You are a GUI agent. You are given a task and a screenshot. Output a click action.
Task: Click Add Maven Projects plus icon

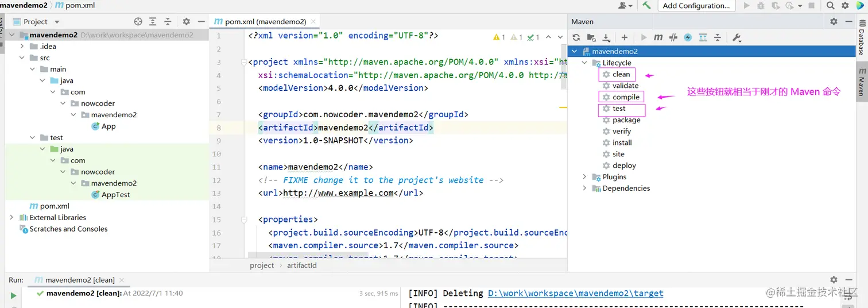[x=625, y=37]
